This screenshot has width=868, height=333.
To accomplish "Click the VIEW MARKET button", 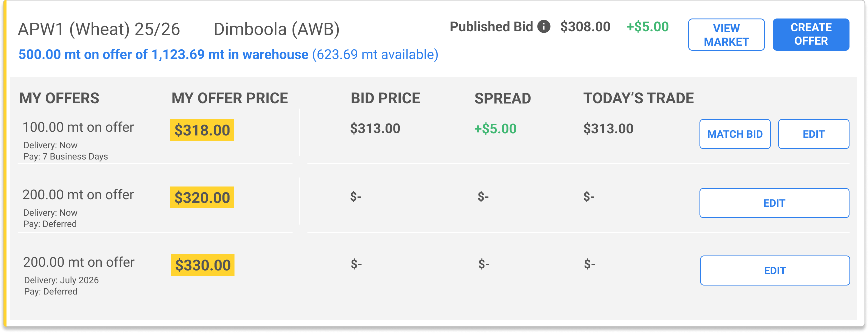I will [x=726, y=34].
